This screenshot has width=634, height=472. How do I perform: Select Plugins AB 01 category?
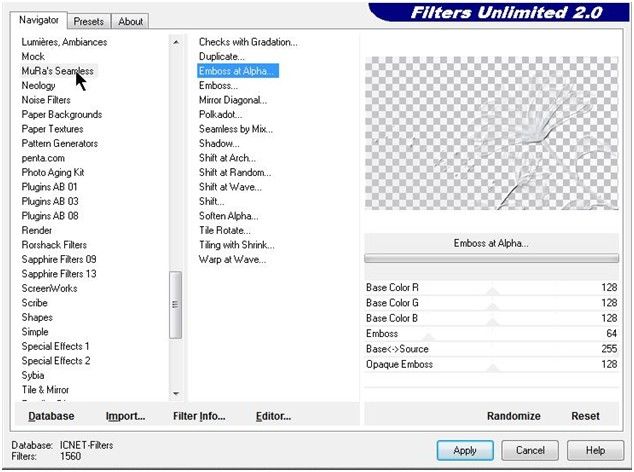49,187
